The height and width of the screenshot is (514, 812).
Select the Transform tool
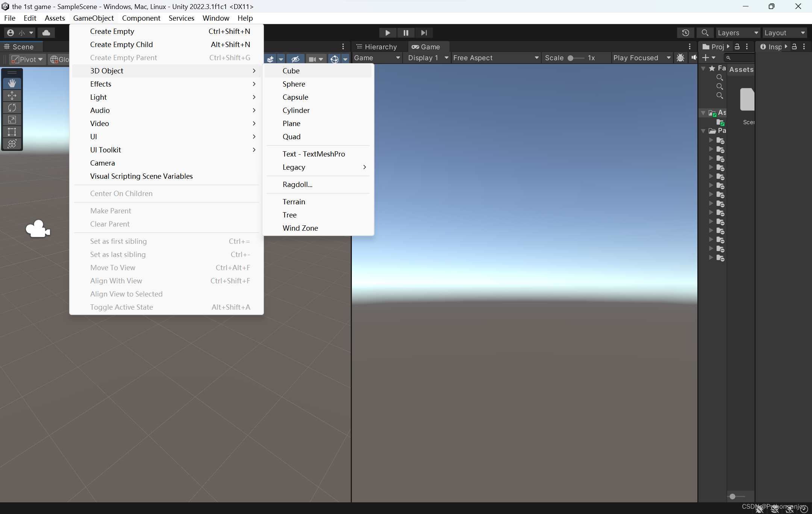[x=12, y=144]
